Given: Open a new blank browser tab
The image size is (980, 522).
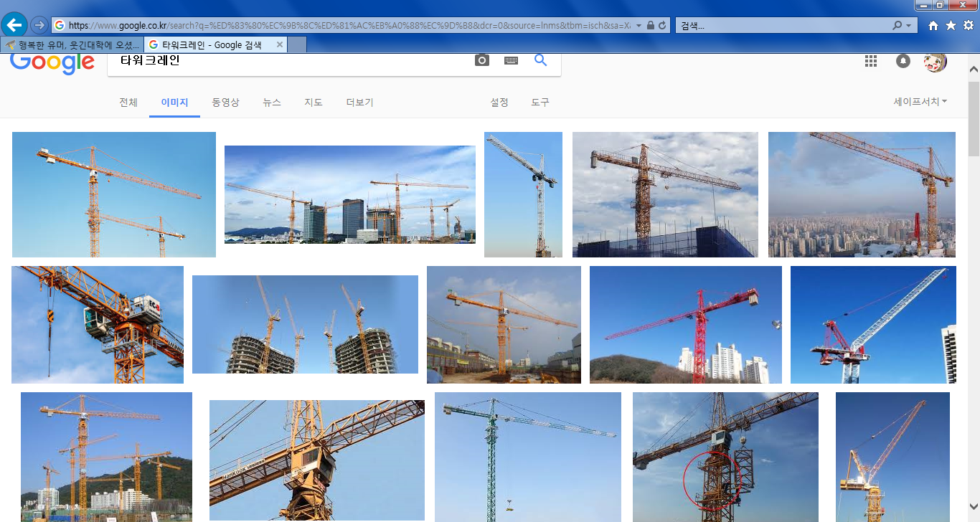Looking at the screenshot, I should click(x=297, y=44).
